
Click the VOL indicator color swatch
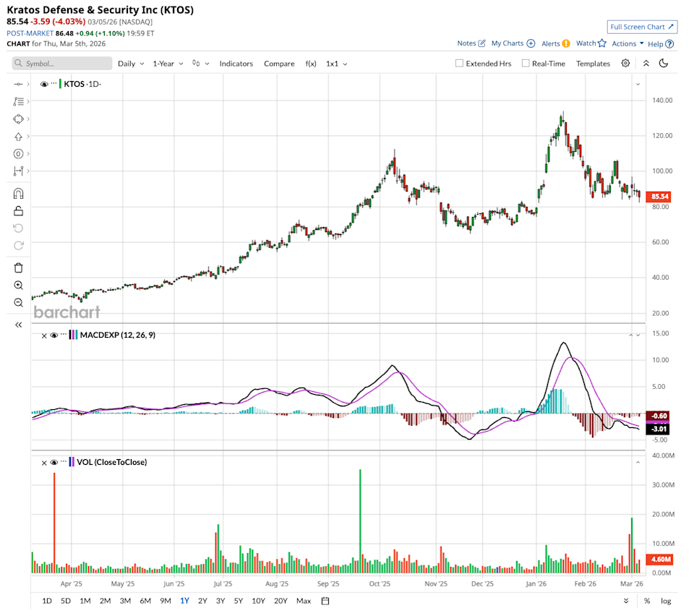tap(71, 462)
